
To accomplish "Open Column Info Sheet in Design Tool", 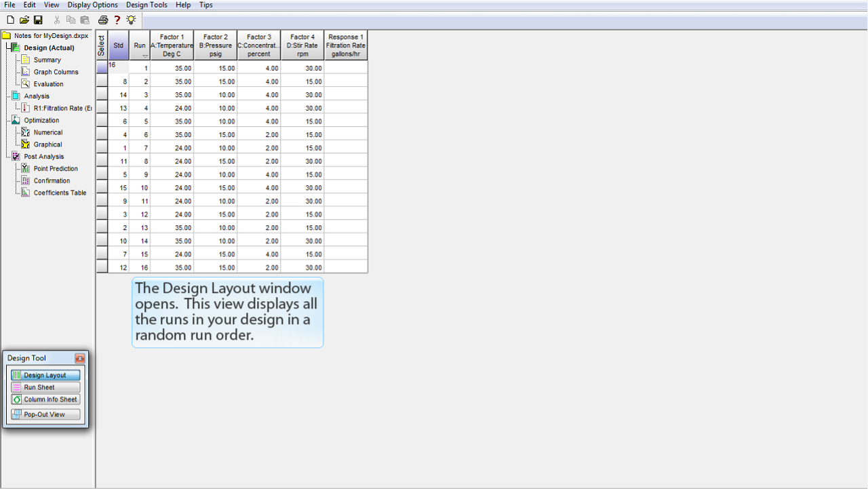I will (x=45, y=399).
